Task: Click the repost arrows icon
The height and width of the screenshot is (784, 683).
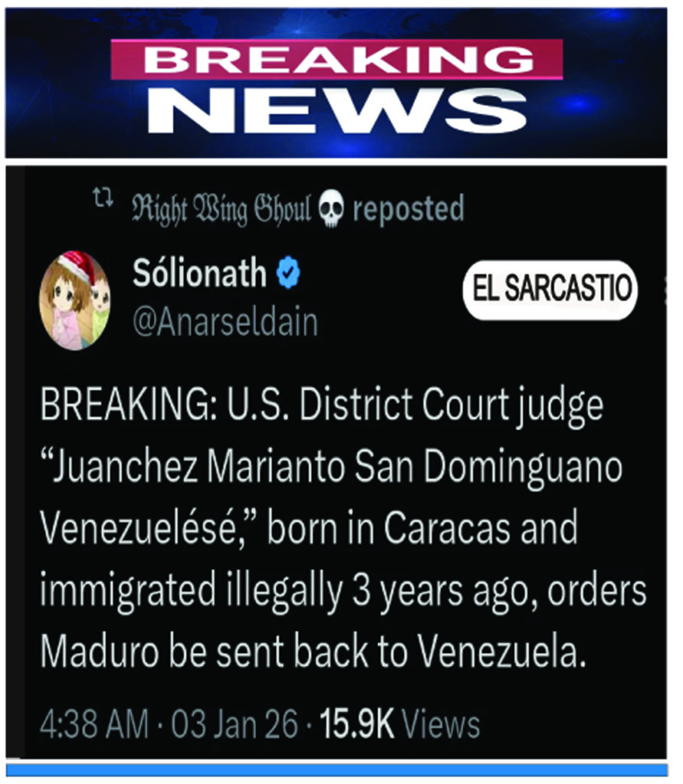Action: click(103, 198)
